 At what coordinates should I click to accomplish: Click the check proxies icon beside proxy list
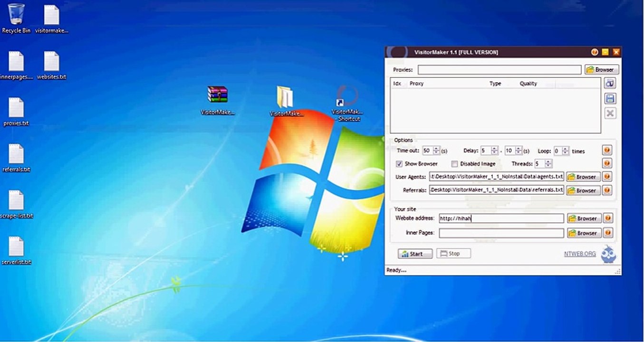tap(610, 83)
